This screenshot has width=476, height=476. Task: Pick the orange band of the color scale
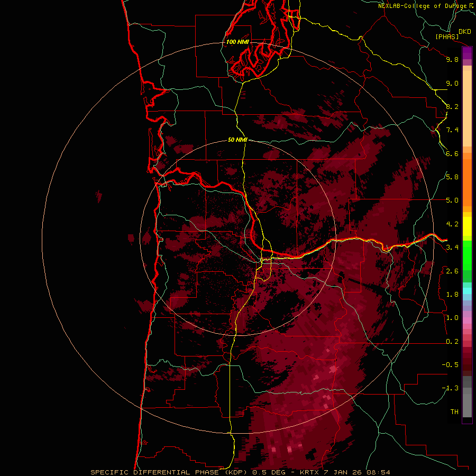(467, 182)
